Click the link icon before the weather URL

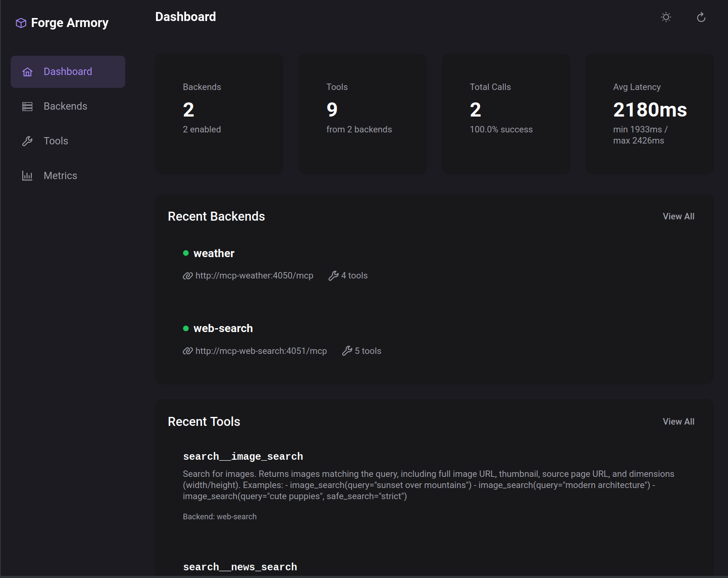(188, 276)
